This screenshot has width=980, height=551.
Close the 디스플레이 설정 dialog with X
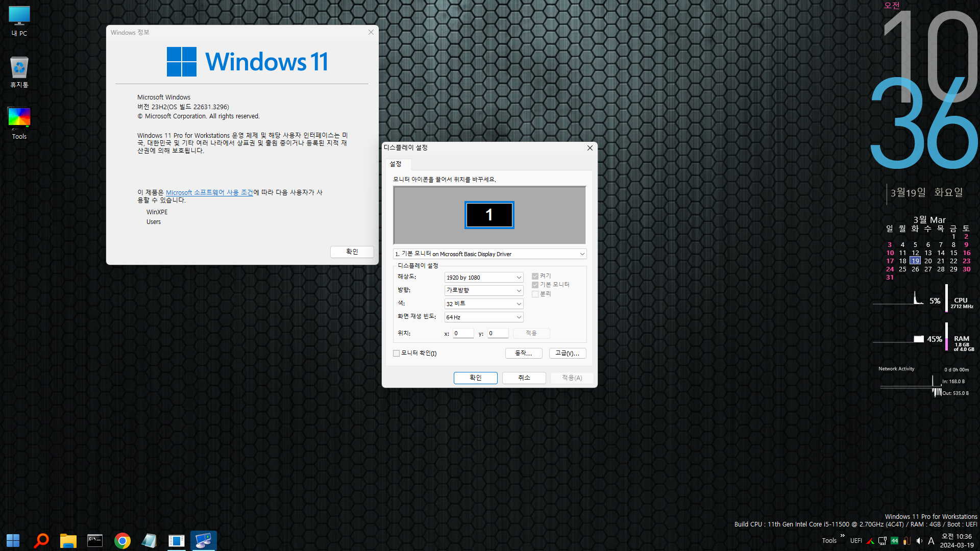[590, 148]
